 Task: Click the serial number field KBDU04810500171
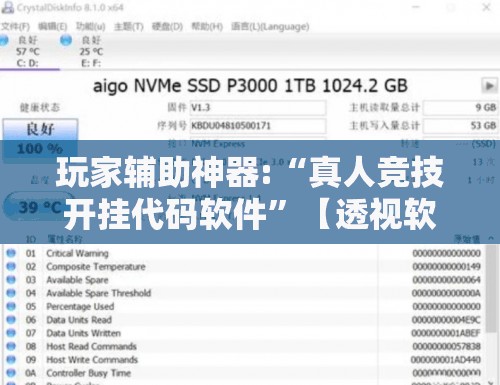(x=258, y=126)
